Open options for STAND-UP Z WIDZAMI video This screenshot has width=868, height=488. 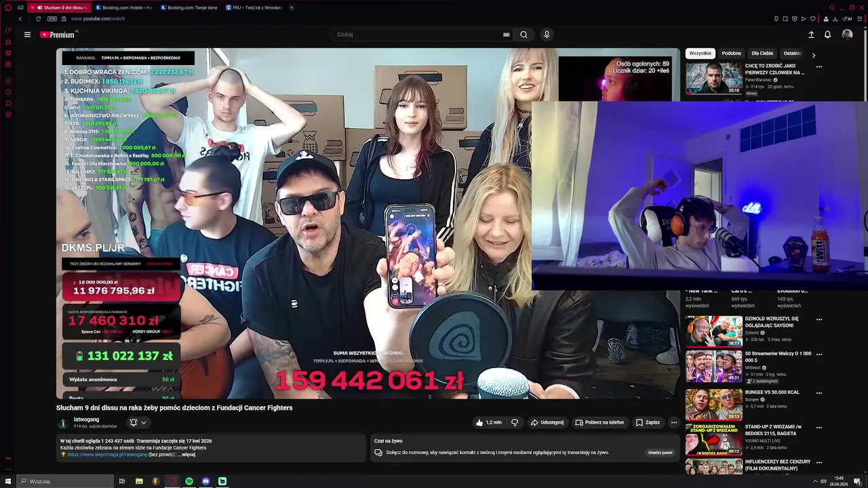[x=818, y=428]
